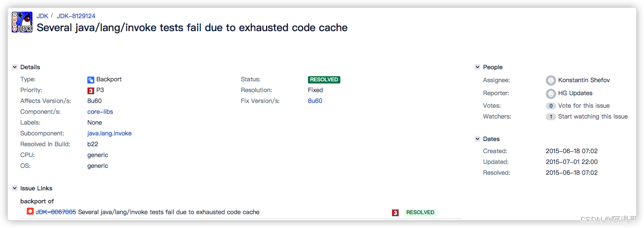Click the votes count badge
644x228 pixels.
551,106
